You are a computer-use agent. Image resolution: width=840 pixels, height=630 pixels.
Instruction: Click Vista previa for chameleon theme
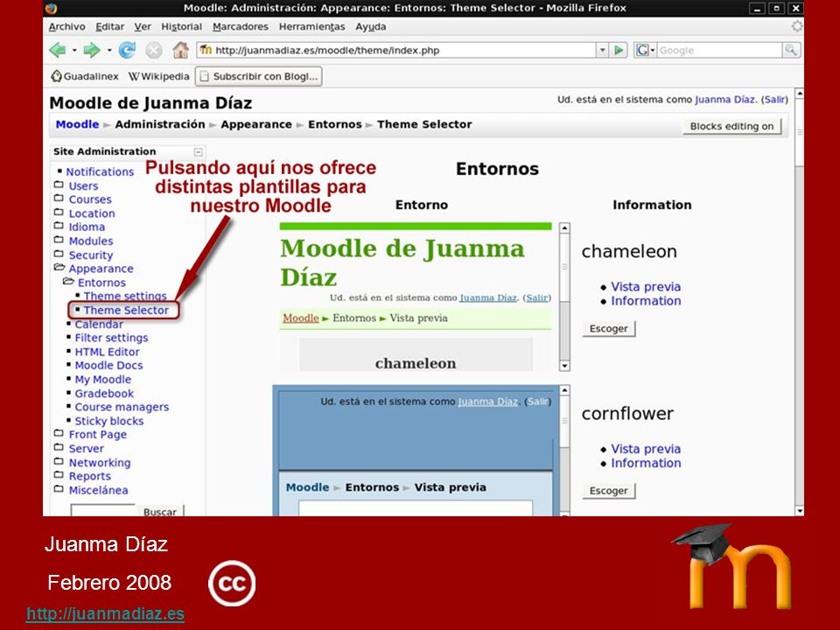pos(646,287)
